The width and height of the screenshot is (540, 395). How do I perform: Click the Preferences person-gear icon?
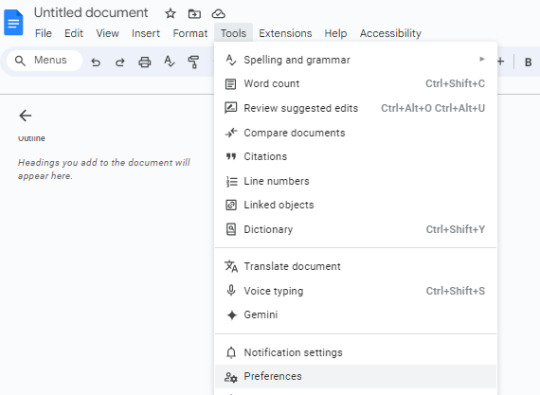point(231,377)
